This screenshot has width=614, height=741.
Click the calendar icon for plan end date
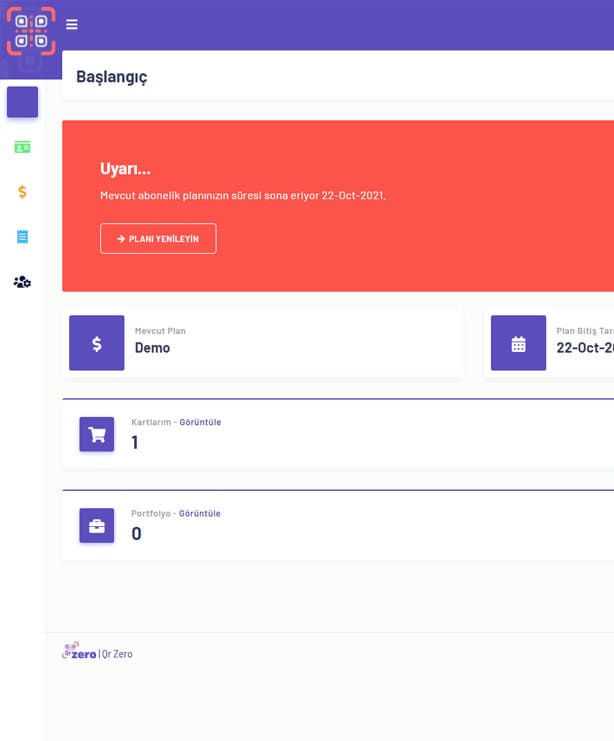point(518,343)
